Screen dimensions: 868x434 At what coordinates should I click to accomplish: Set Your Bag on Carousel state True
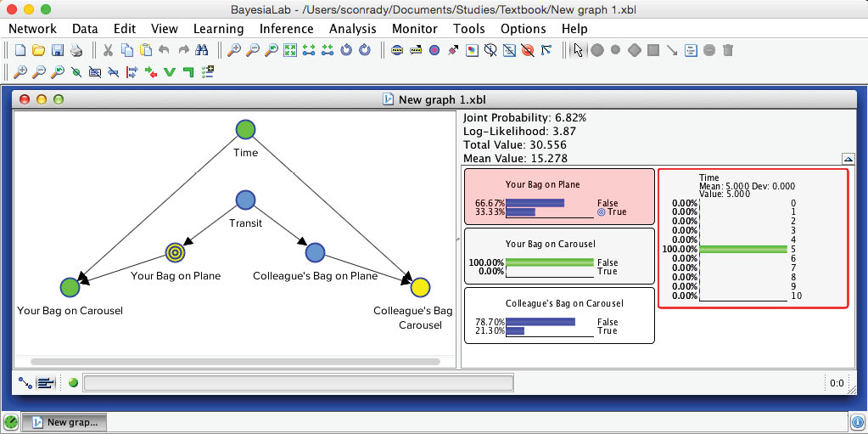pos(608,271)
